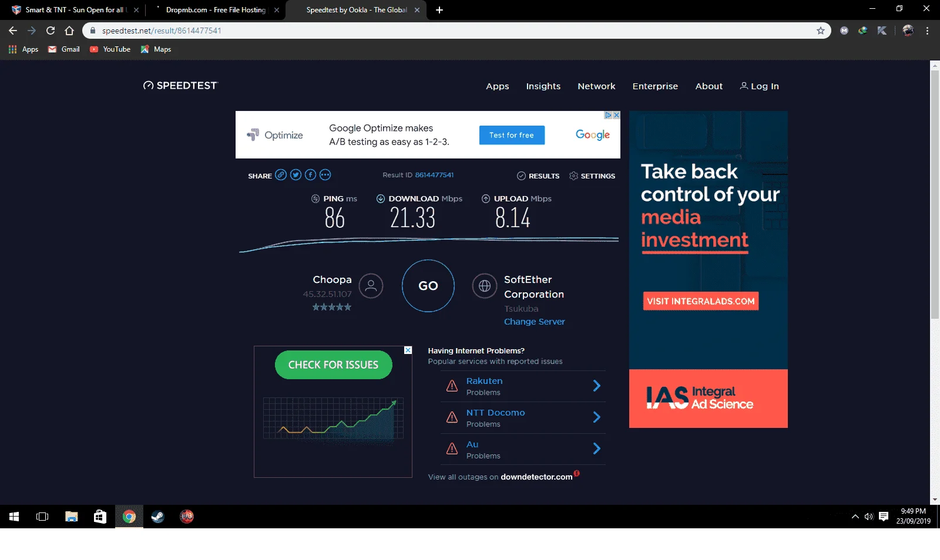This screenshot has width=940, height=560.
Task: Click the Speedtest logo
Action: click(x=180, y=86)
